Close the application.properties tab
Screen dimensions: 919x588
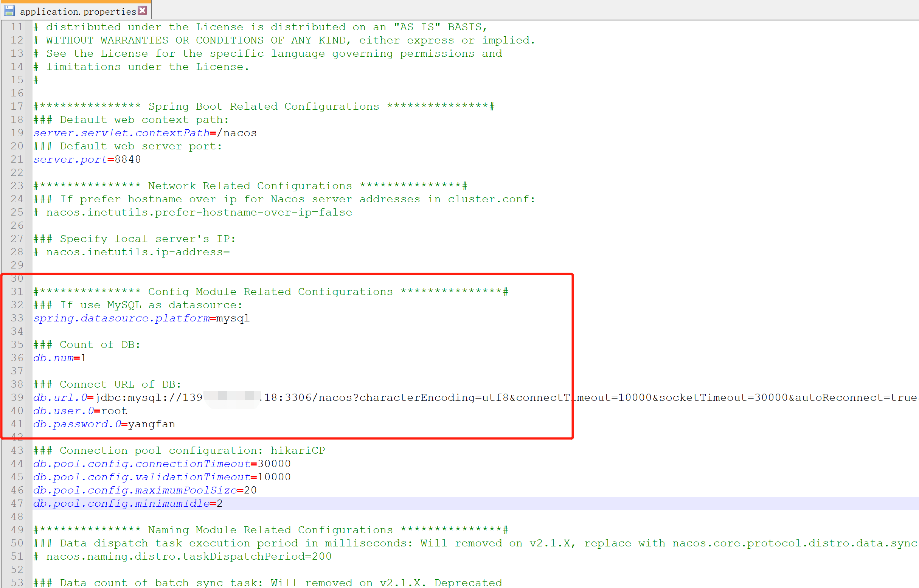pos(143,11)
